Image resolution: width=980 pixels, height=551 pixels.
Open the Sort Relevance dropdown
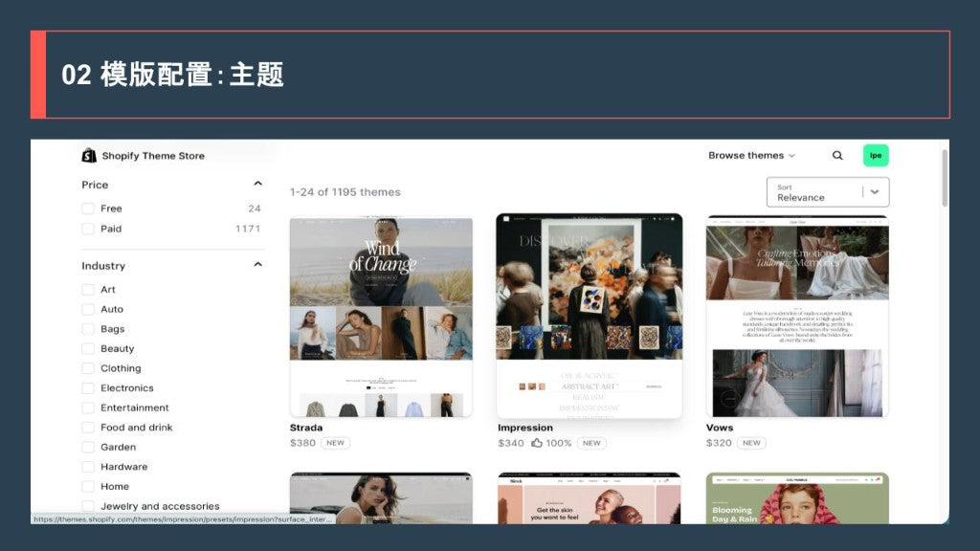coord(828,191)
